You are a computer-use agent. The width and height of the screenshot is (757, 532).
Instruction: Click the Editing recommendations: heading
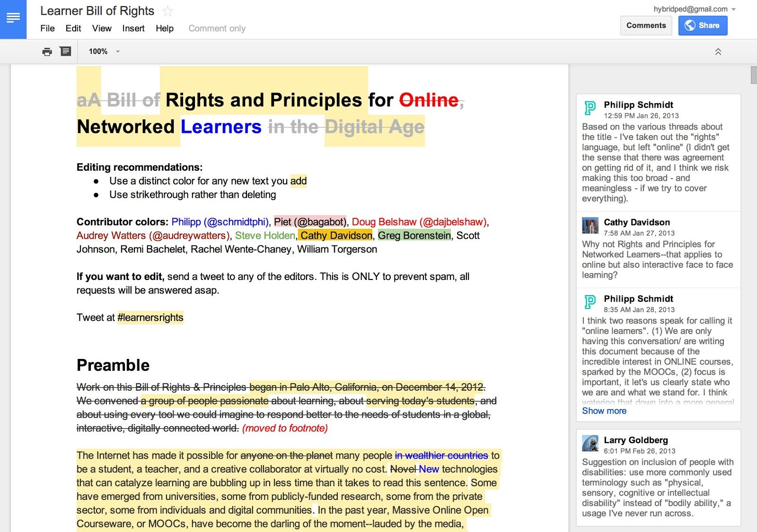140,167
